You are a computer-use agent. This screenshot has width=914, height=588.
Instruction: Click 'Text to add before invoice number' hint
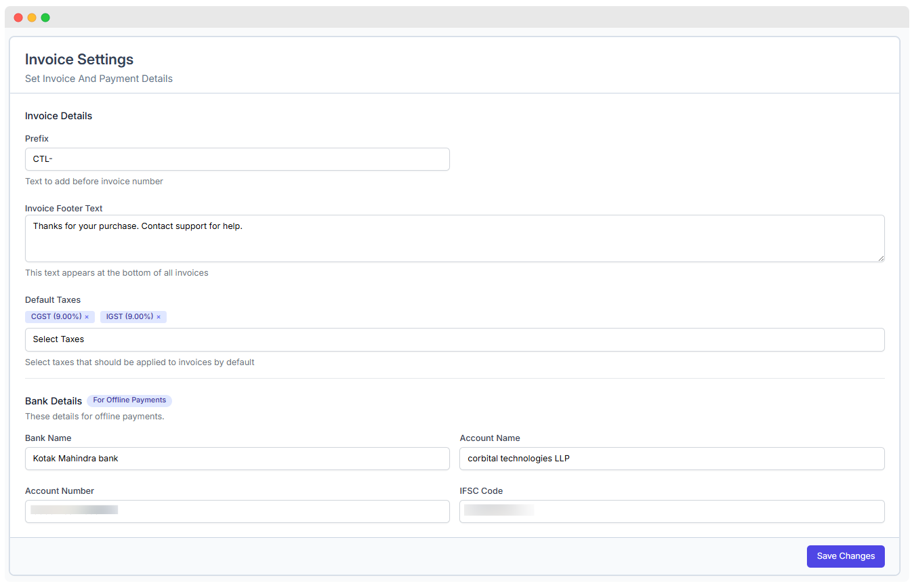click(x=94, y=182)
